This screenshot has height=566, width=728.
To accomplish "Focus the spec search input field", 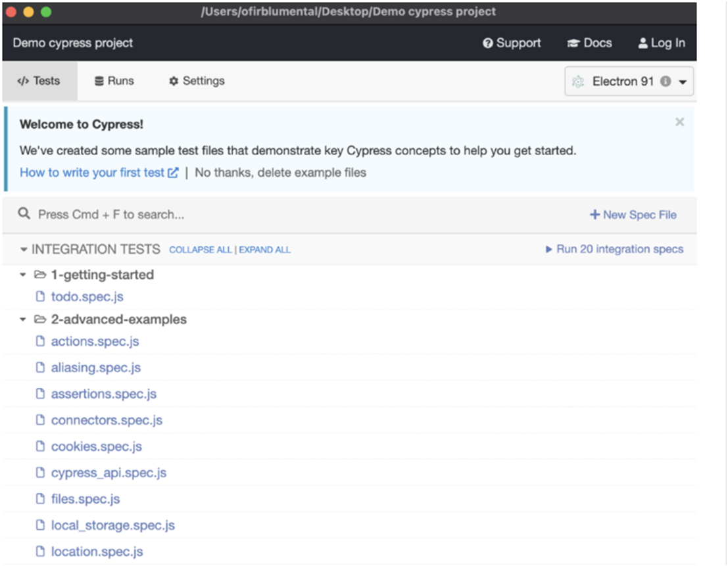I will point(306,214).
